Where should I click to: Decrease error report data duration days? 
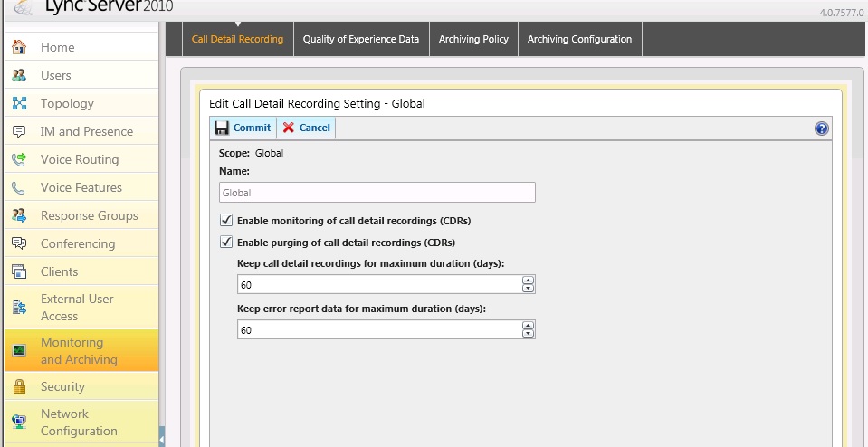coord(528,334)
